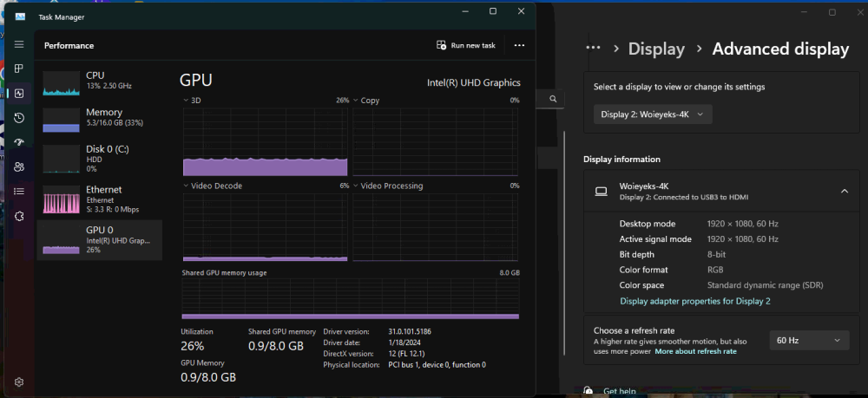The height and width of the screenshot is (398, 868).
Task: Select GPU 0 in the performance list
Action: [100, 240]
